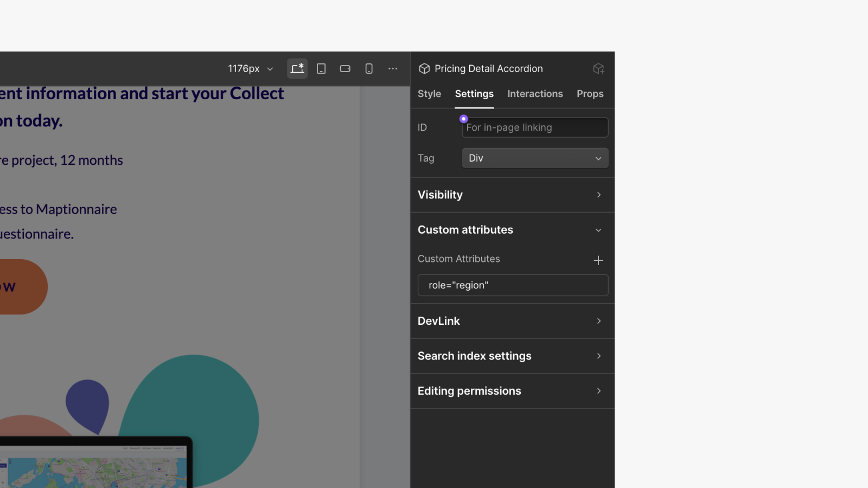868x488 pixels.
Task: Expand the Editing permissions section
Action: point(512,391)
